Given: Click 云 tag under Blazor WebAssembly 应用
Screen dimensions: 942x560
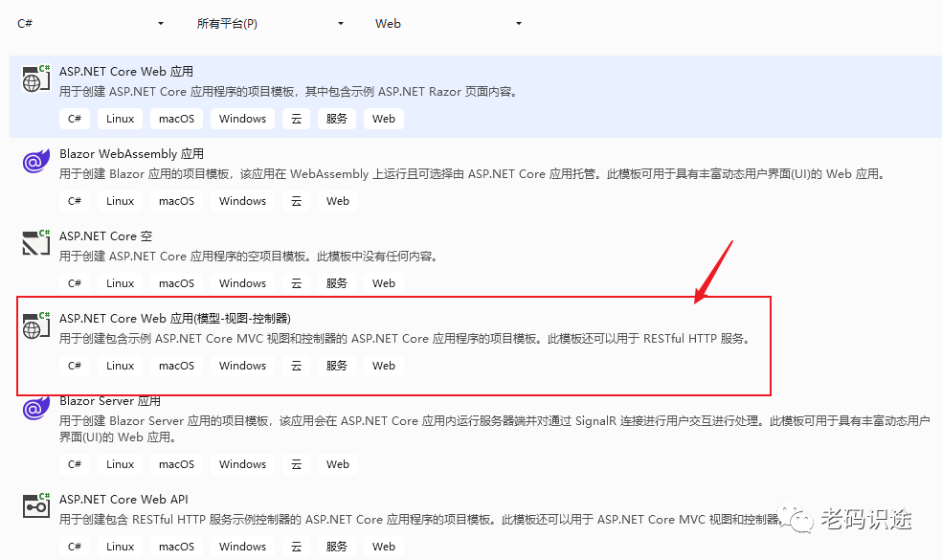Looking at the screenshot, I should click(296, 201).
